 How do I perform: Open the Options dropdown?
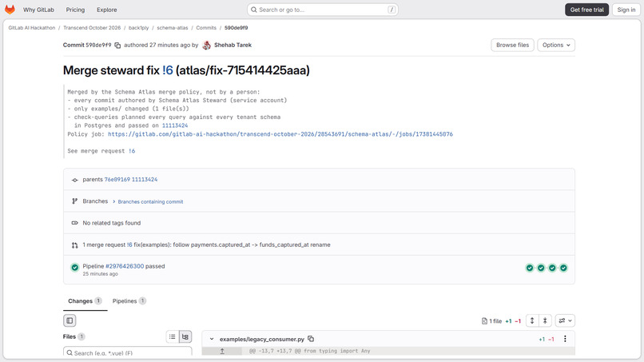[556, 46]
